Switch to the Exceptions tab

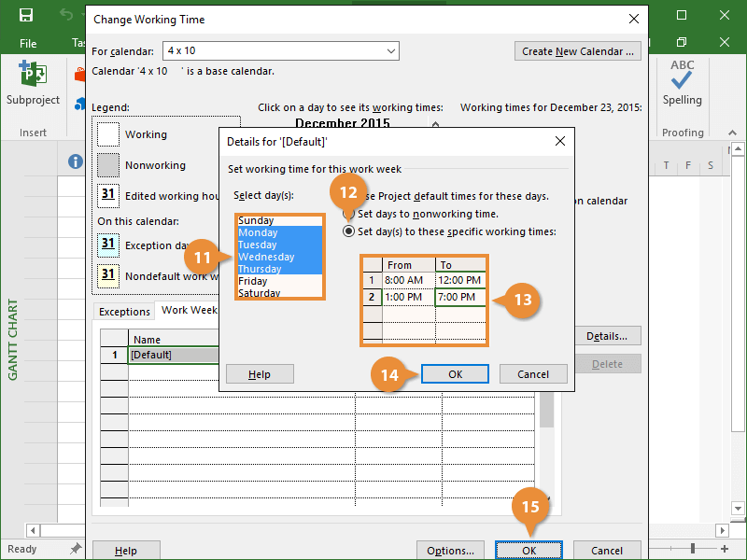click(x=124, y=312)
